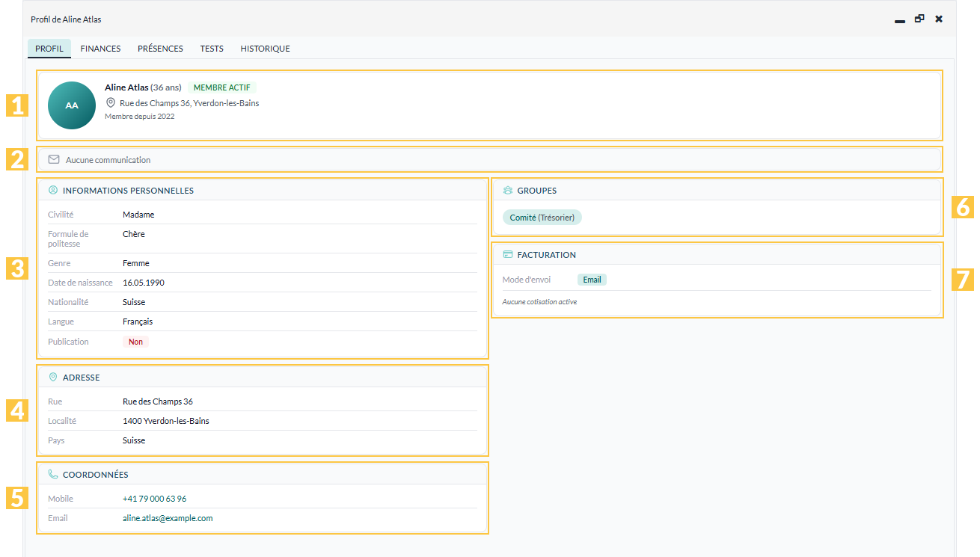Click the envelope icon next to Aucune communication
The height and width of the screenshot is (557, 980).
pyautogui.click(x=54, y=159)
